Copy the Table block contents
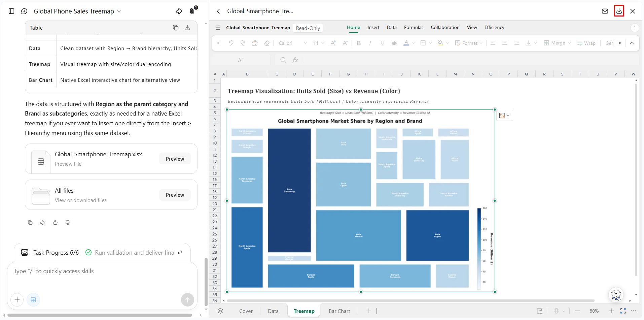Screen dimensions: 644x320 176,28
